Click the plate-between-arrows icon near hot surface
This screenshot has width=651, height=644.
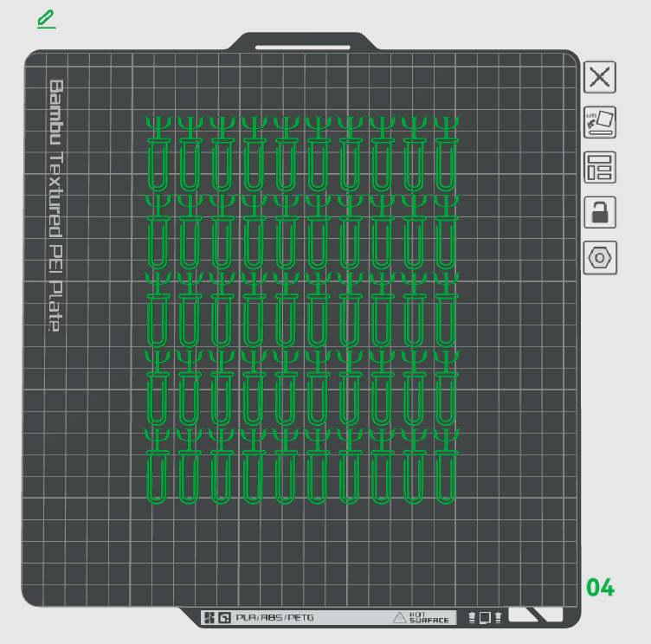[485, 617]
